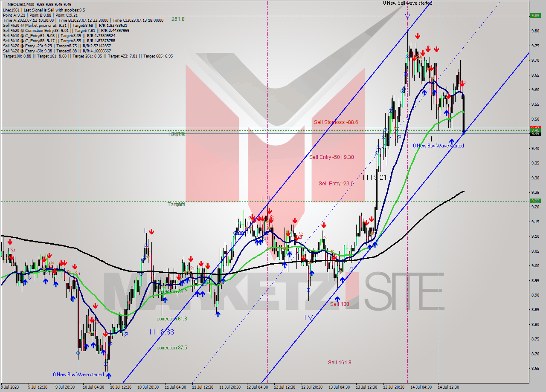This screenshot has height=392, width=546.
Task: Click the 9.00 price axis label
Action: coord(535,266)
